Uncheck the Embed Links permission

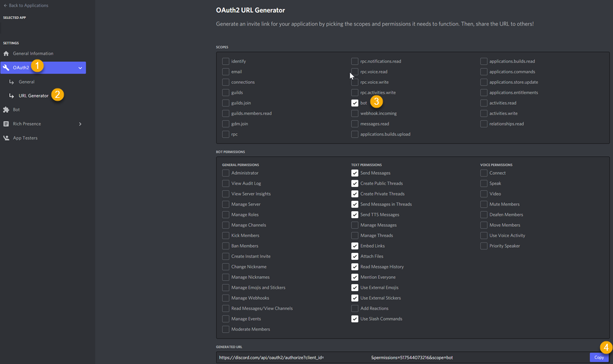[x=355, y=246]
